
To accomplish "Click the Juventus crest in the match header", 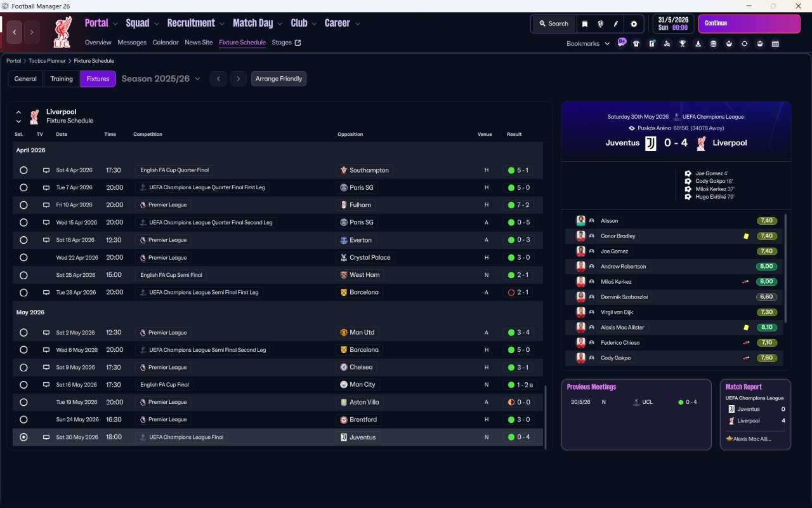I will click(x=651, y=144).
